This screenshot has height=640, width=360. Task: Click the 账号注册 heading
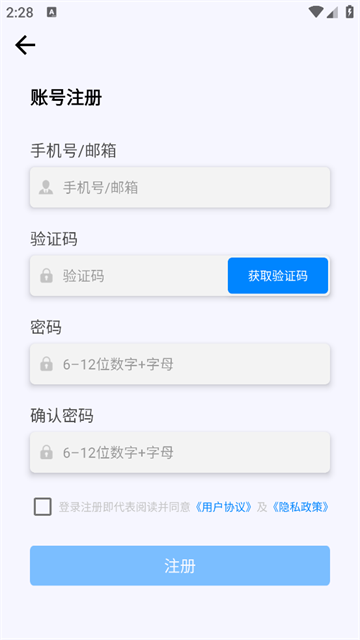[66, 98]
